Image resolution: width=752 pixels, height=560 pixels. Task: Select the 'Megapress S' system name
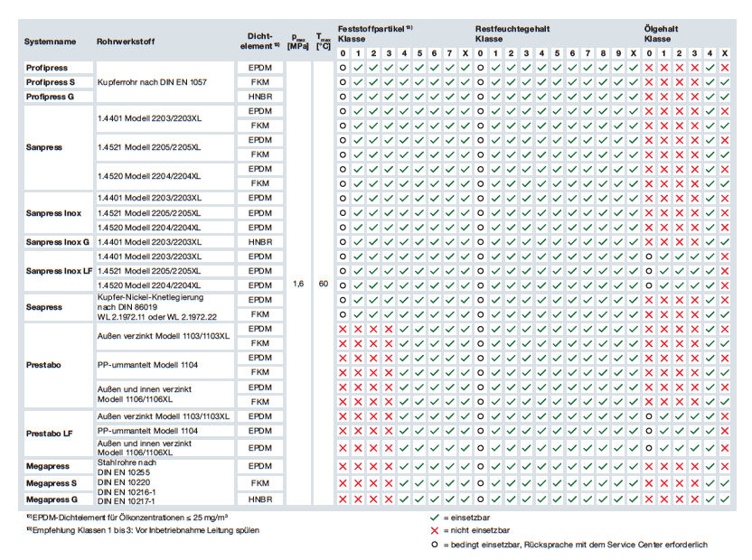tap(52, 483)
